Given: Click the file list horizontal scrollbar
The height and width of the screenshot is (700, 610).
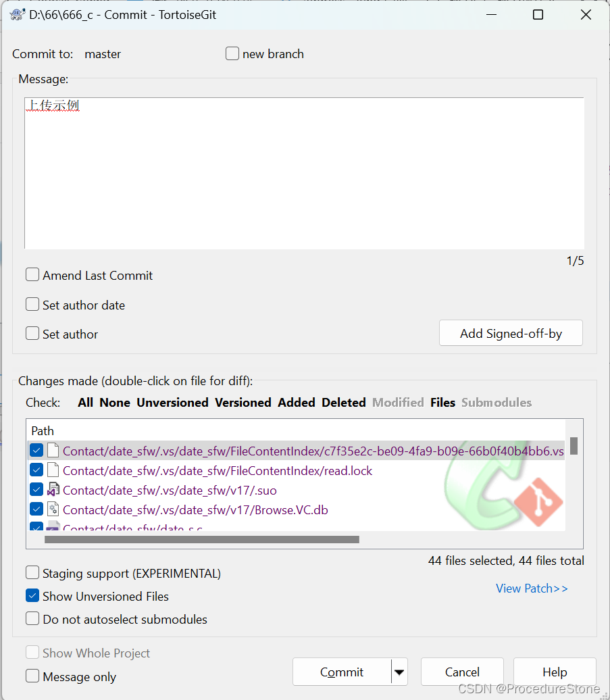Looking at the screenshot, I should coord(202,540).
